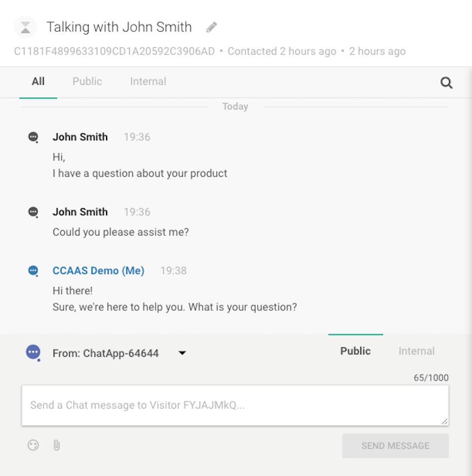472x476 pixels.
Task: Click the blue chat icon next to CCAAS Demo
Action: (x=33, y=271)
